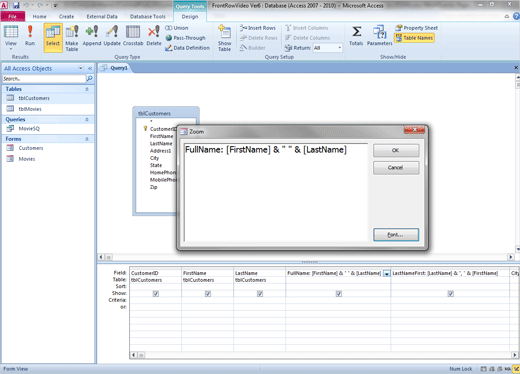The width and height of the screenshot is (520, 374).
Task: Collapse the Queries group in navigation pane
Action: [87, 120]
